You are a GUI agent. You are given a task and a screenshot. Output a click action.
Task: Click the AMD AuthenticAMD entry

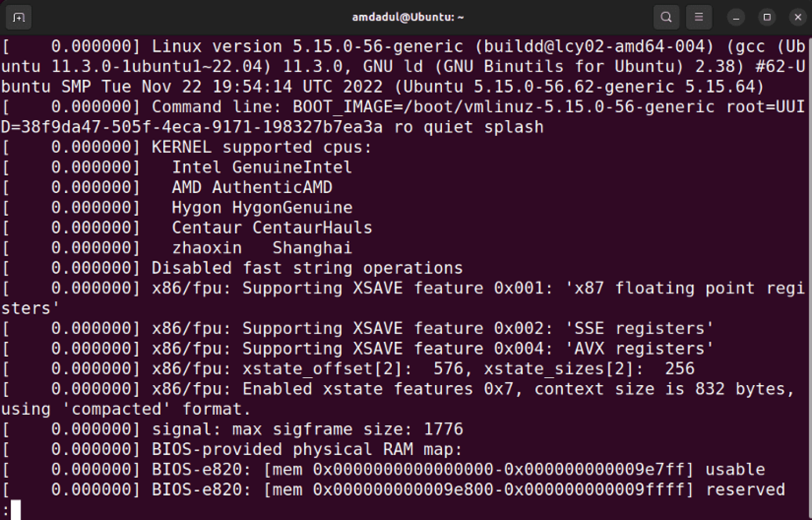point(252,187)
